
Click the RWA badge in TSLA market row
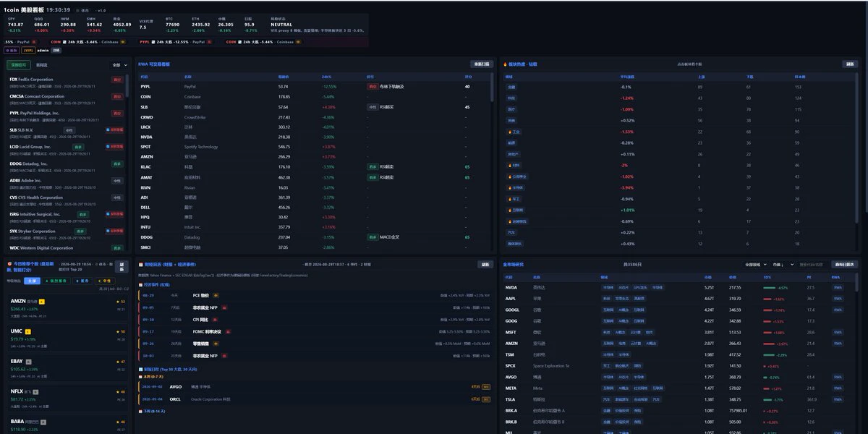(x=837, y=399)
